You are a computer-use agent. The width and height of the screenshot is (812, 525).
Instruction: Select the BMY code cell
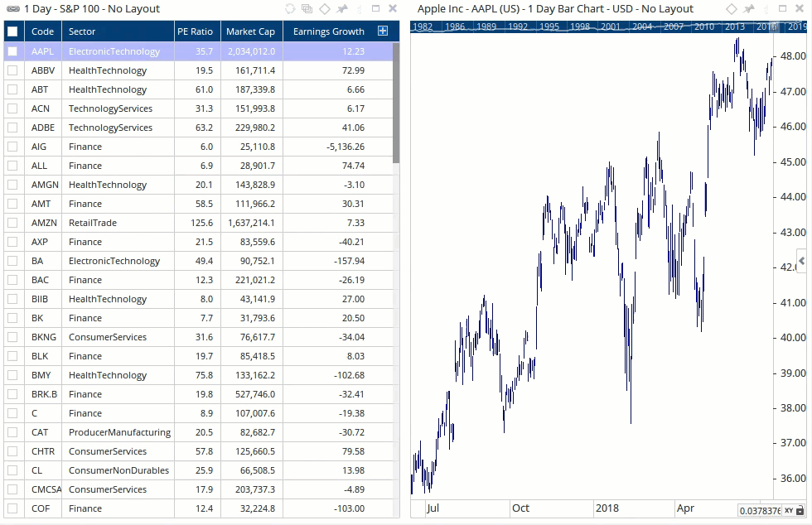point(43,375)
